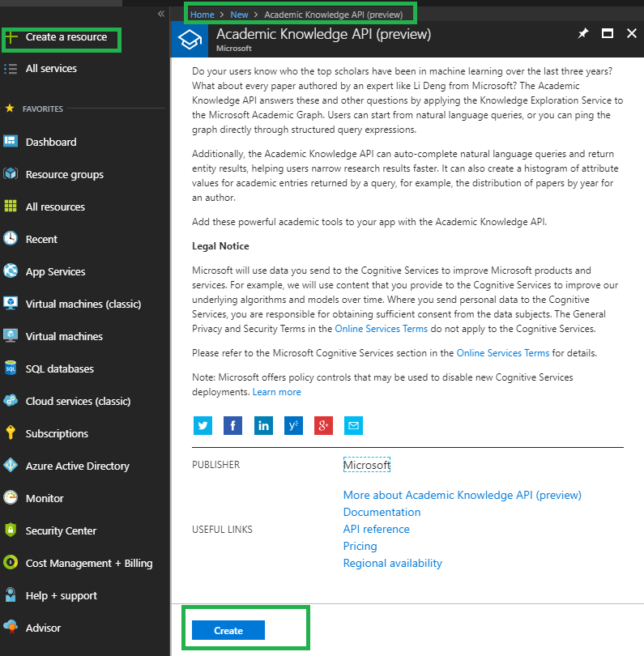Click the Academic Knowledge API (preview) breadcrumb text
This screenshot has width=644, height=656.
tap(334, 15)
